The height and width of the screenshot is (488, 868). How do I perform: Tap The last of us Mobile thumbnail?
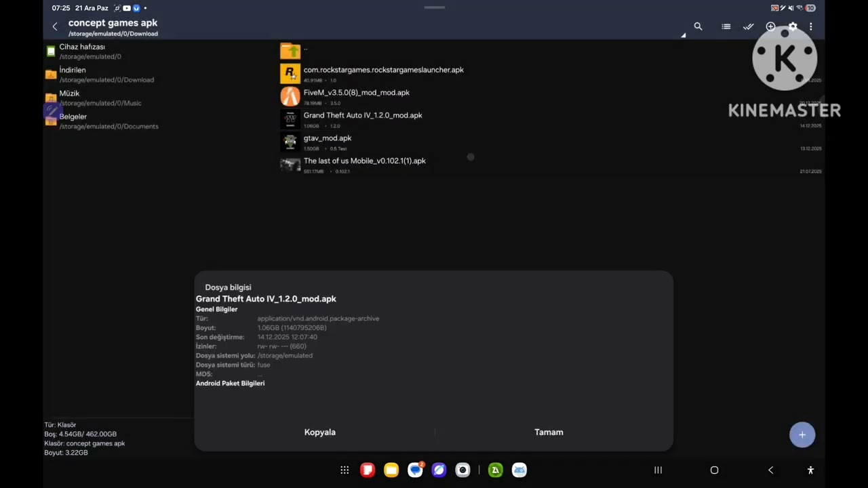(290, 165)
